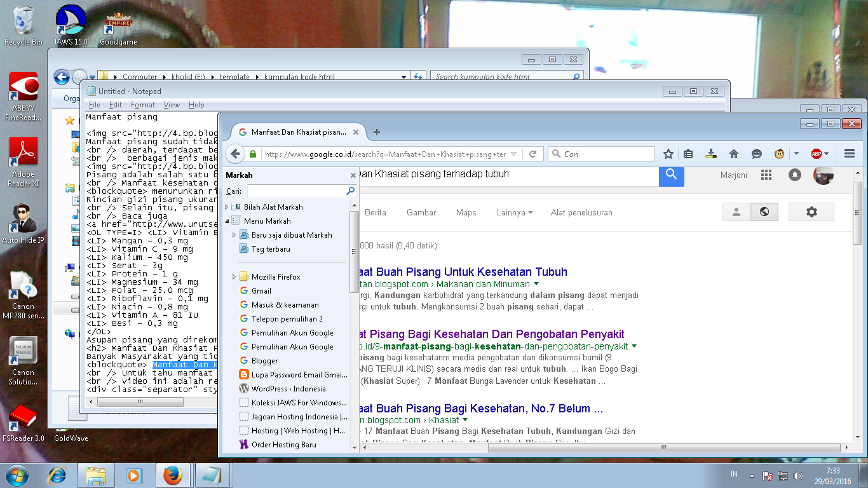Click the green site security padlock
The image size is (868, 488).
pos(253,154)
